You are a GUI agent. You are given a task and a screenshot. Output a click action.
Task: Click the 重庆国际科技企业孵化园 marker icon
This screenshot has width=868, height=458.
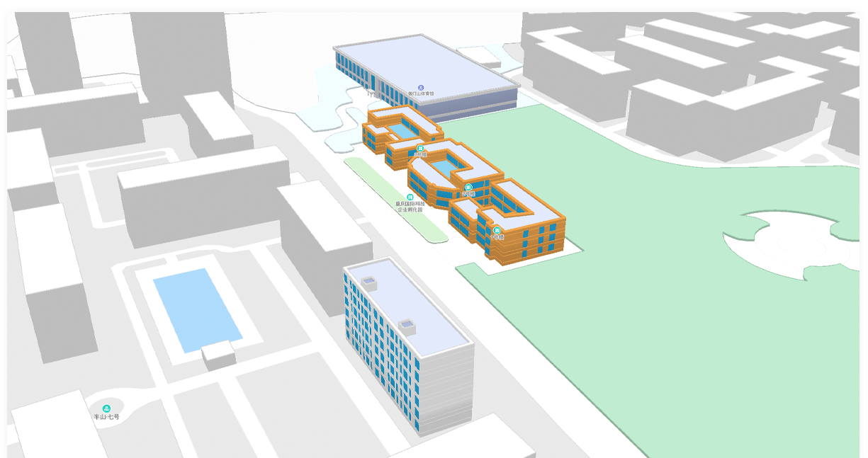click(x=410, y=197)
